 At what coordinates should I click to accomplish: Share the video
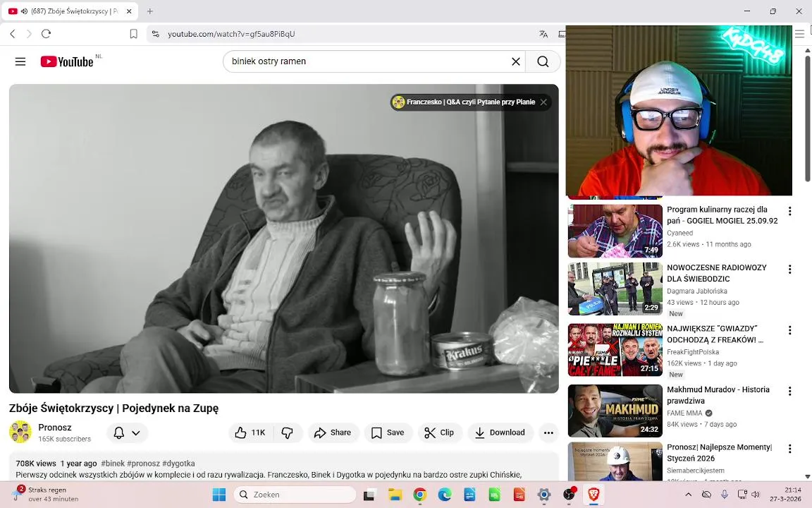tap(333, 433)
